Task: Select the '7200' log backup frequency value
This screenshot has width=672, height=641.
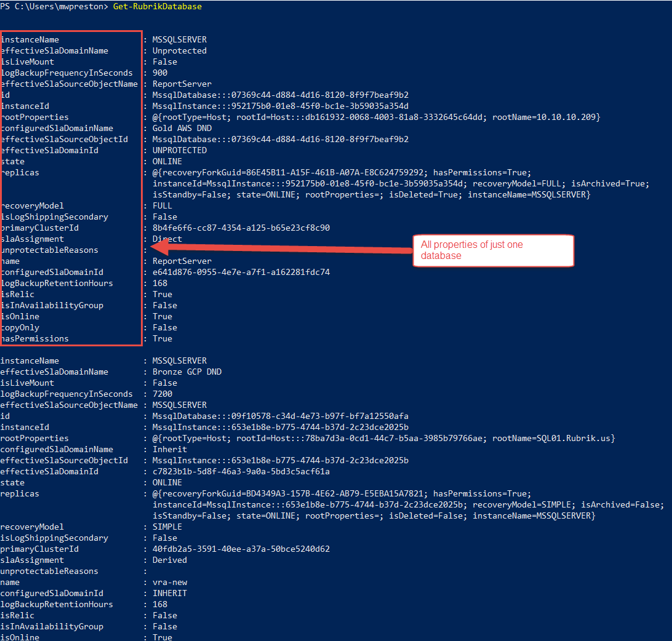Action: [162, 394]
